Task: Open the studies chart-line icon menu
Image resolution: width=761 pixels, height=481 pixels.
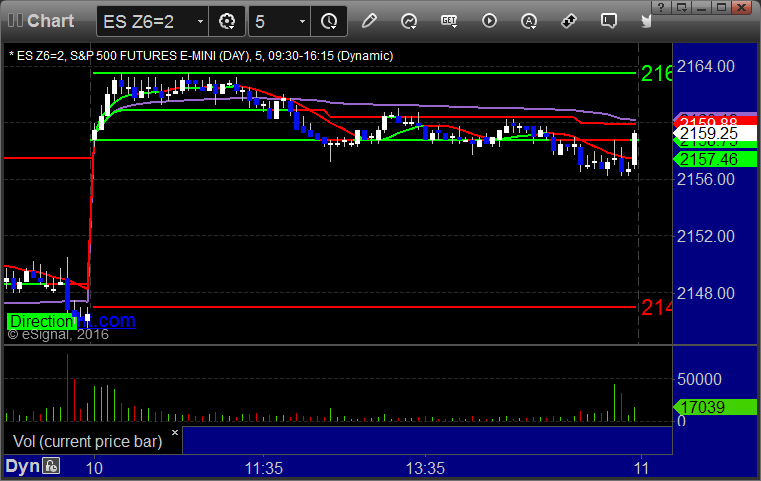Action: point(409,21)
